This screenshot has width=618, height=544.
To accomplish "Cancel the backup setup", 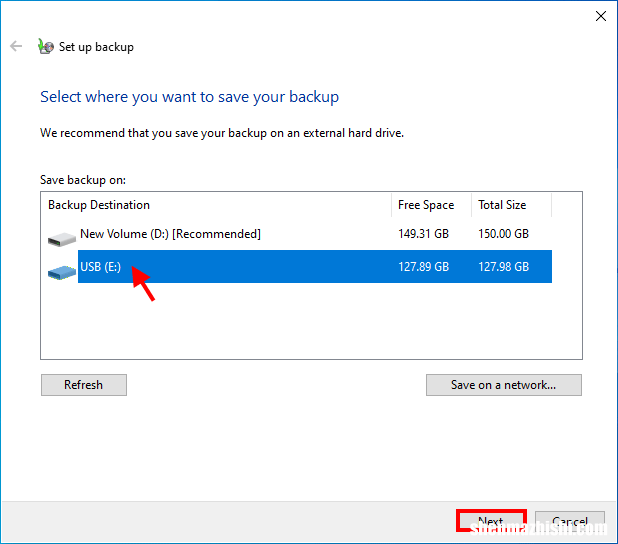I will click(570, 521).
